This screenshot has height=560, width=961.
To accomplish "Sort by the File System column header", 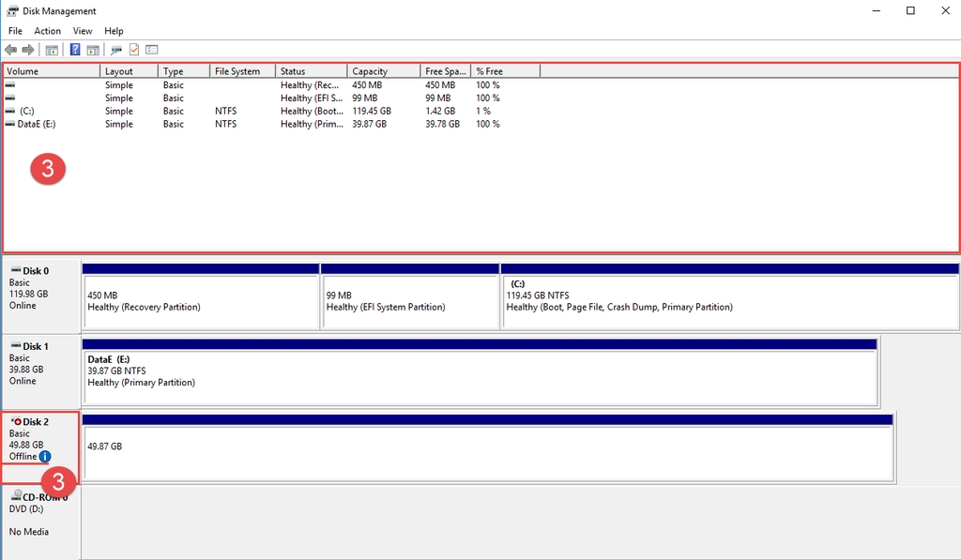I will pos(242,71).
